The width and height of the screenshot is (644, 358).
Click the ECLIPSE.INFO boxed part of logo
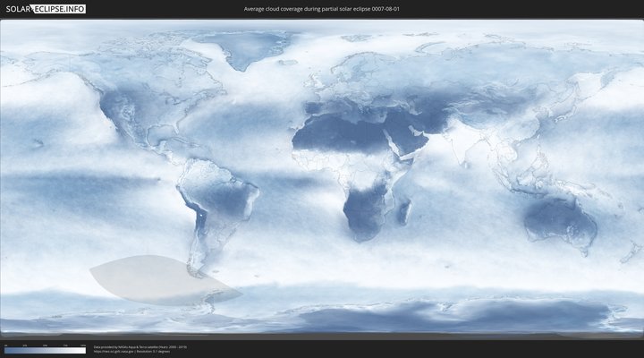pyautogui.click(x=61, y=9)
